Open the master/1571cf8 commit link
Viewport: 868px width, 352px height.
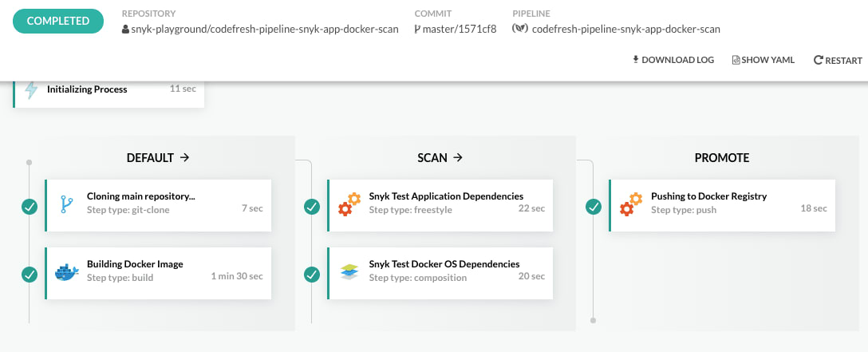tap(460, 30)
